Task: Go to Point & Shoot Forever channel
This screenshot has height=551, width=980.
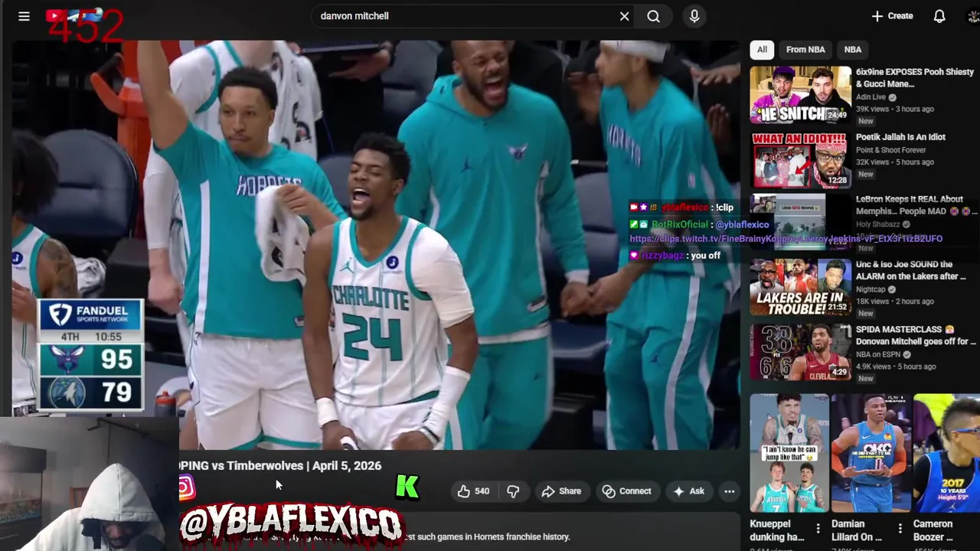Action: (890, 150)
